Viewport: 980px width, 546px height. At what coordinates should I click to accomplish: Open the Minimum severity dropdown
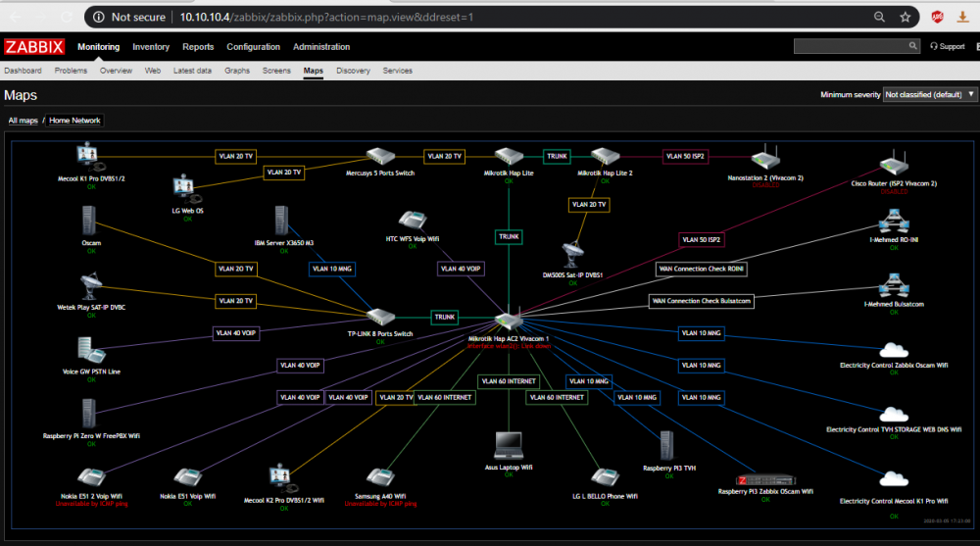coord(929,94)
